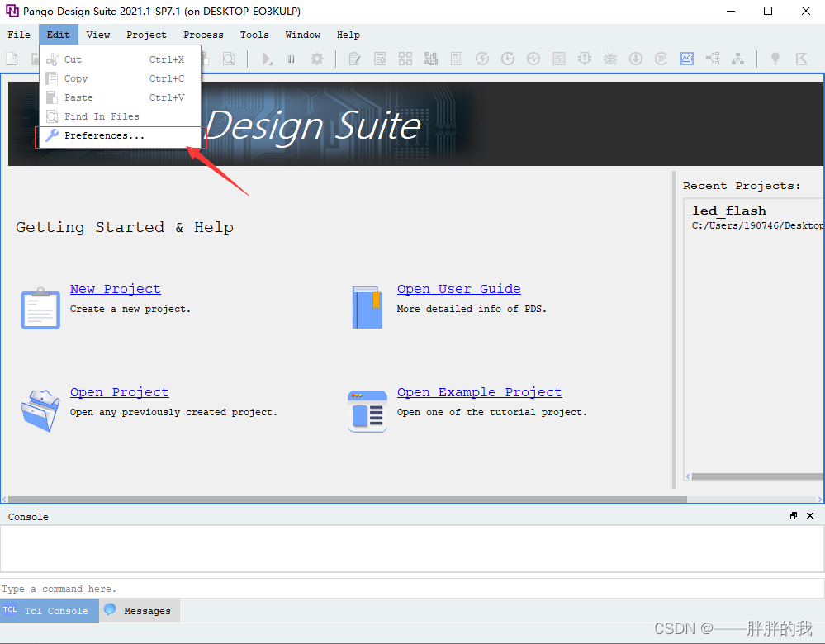Open the Help menu
825x644 pixels.
348,35
